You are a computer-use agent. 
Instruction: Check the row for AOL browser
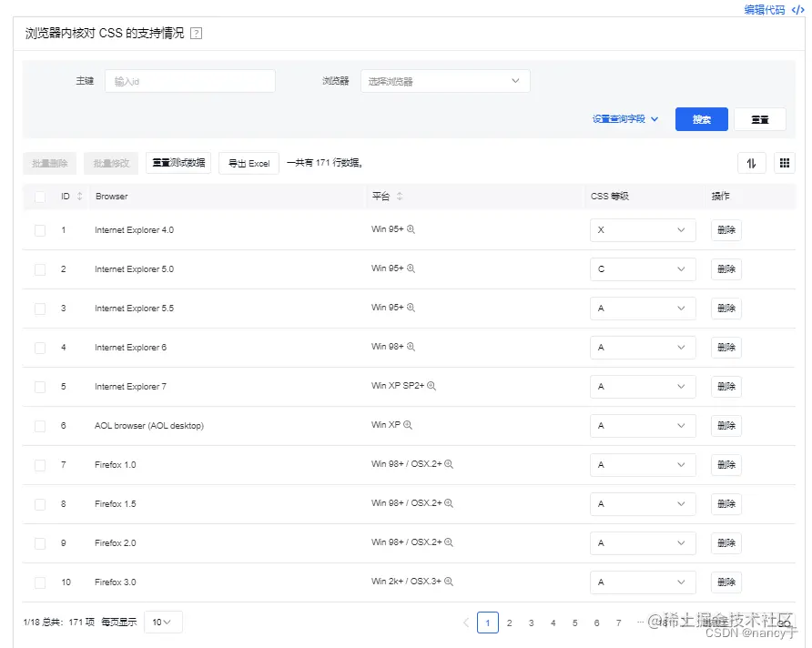click(40, 426)
